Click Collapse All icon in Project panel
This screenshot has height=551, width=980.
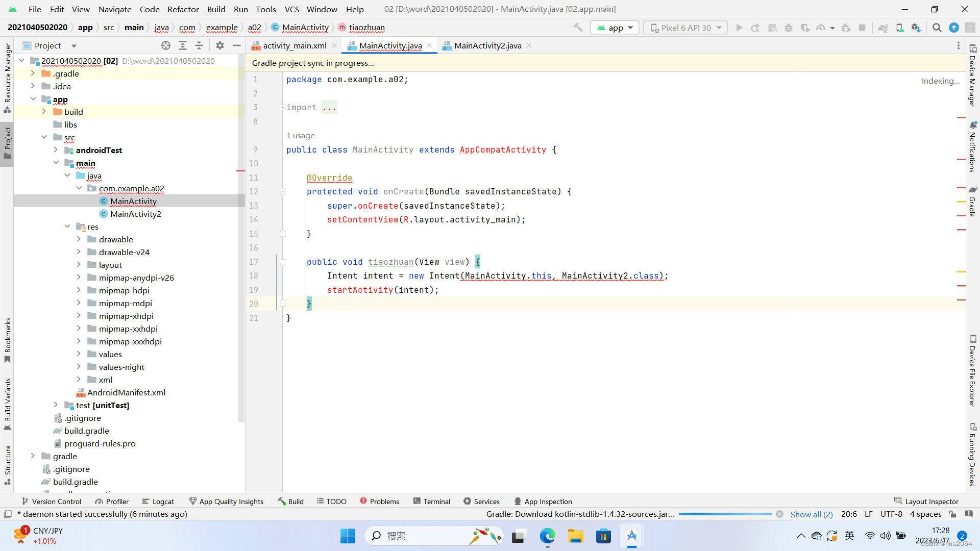199,45
